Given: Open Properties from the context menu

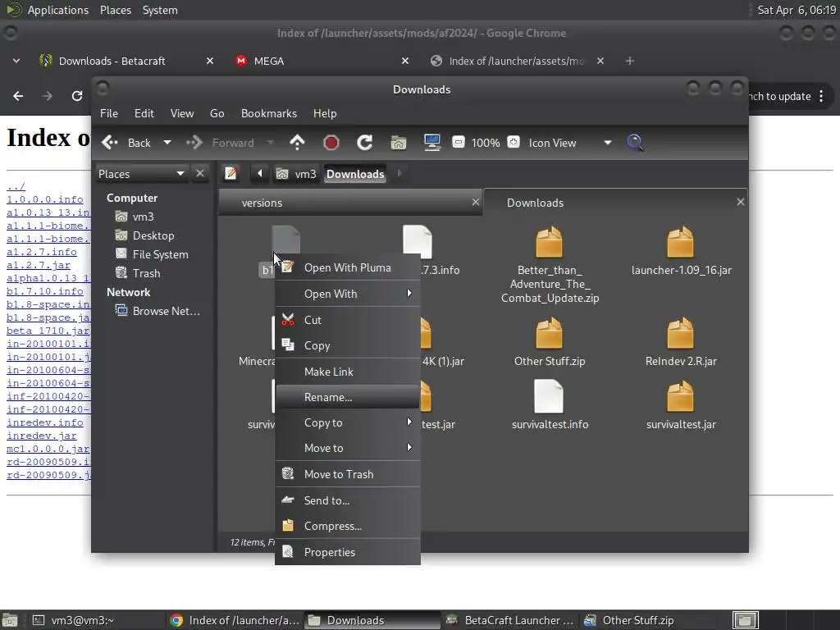Looking at the screenshot, I should 348,552.
